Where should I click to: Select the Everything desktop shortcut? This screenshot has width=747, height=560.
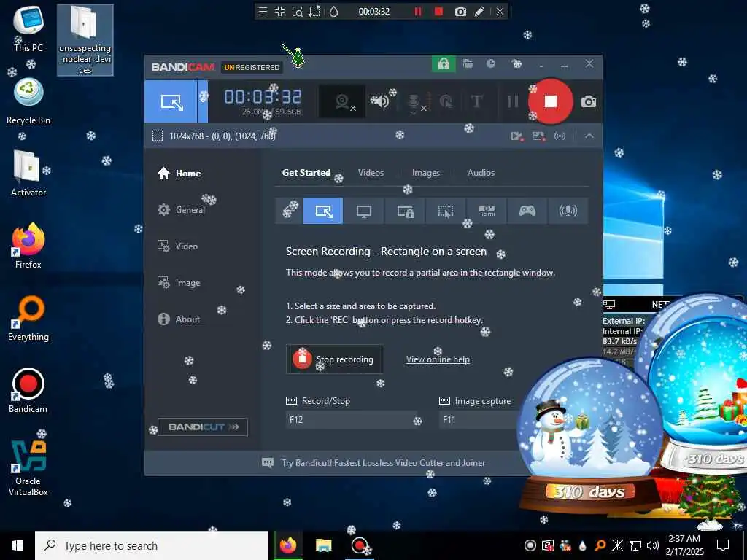pyautogui.click(x=28, y=319)
